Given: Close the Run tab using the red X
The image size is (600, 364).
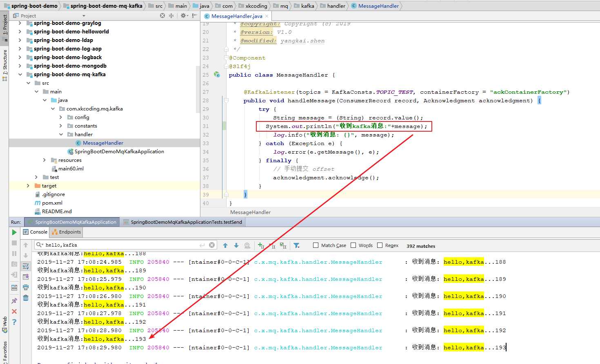Looking at the screenshot, I should click(x=14, y=311).
